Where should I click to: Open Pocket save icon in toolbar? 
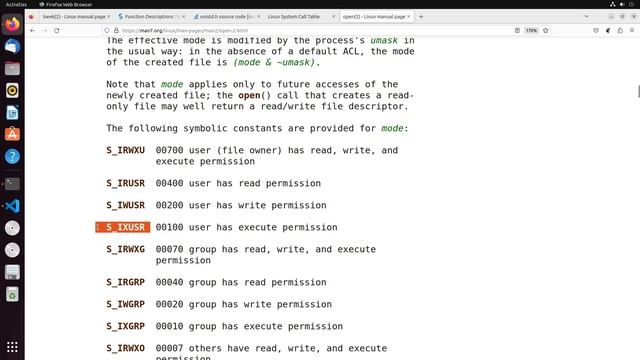[596, 31]
